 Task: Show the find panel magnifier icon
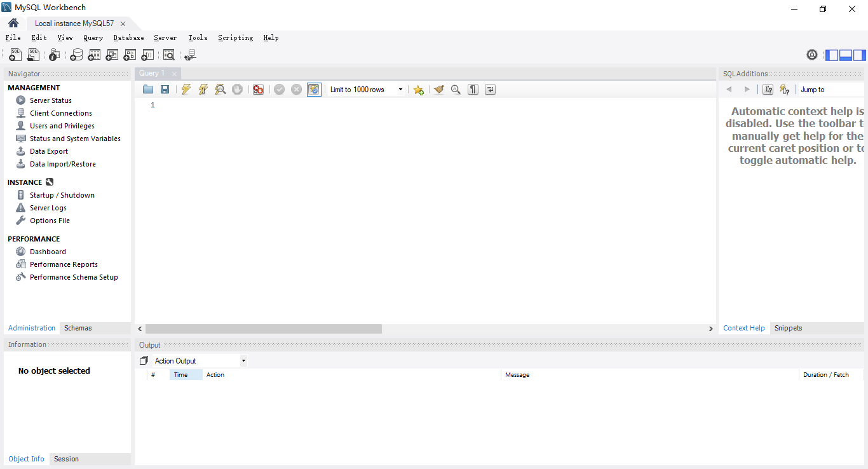456,90
